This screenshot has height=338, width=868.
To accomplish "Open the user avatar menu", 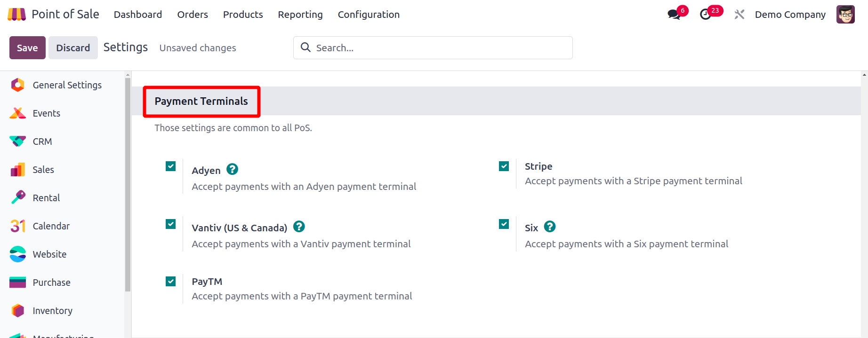I will tap(845, 15).
